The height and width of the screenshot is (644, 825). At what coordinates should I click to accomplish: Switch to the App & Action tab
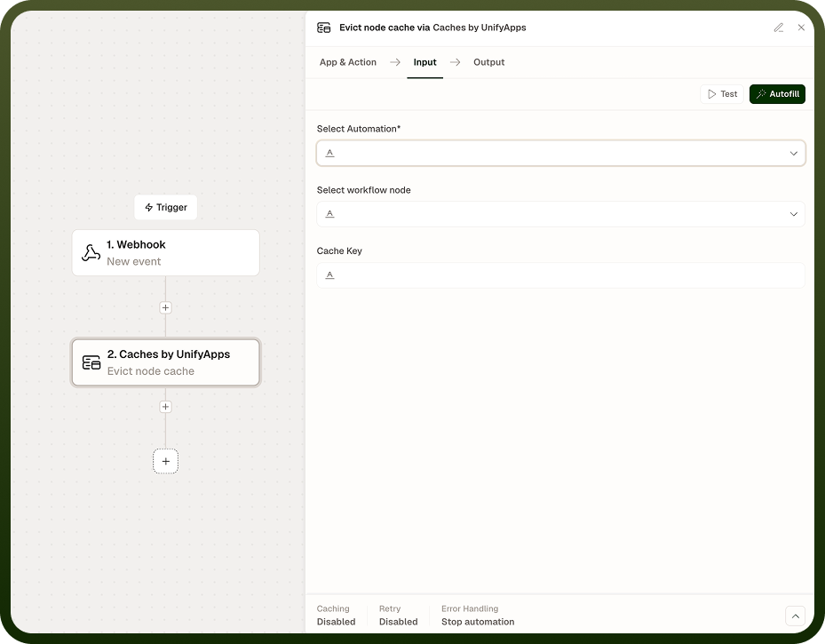[x=348, y=62]
